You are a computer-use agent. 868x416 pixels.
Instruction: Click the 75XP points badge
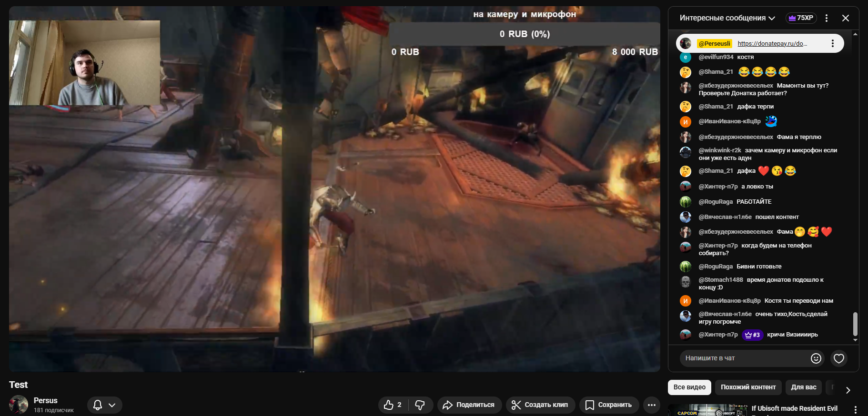(x=801, y=18)
